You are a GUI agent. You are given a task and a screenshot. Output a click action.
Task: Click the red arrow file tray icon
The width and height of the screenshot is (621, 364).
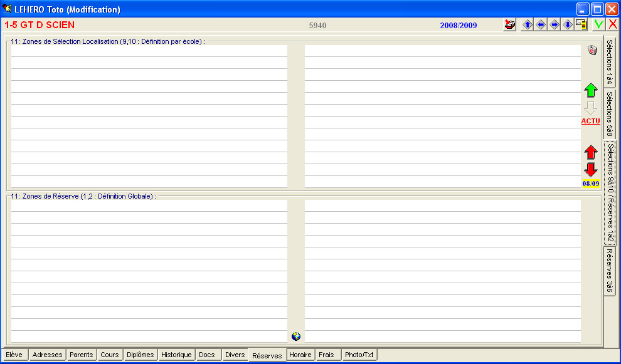tap(510, 25)
